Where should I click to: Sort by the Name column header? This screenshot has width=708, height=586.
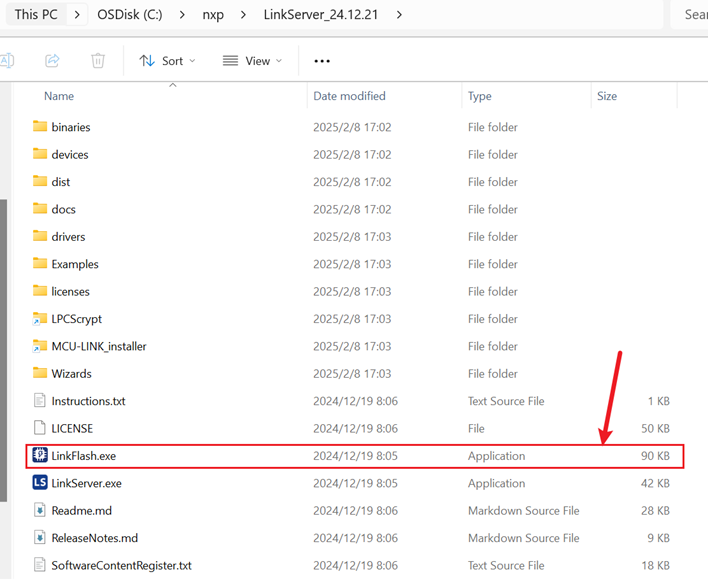click(59, 96)
